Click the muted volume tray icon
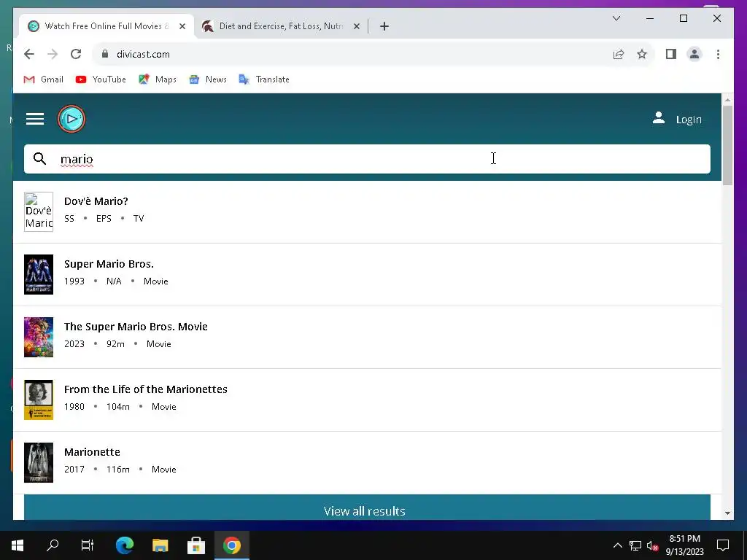 point(652,545)
